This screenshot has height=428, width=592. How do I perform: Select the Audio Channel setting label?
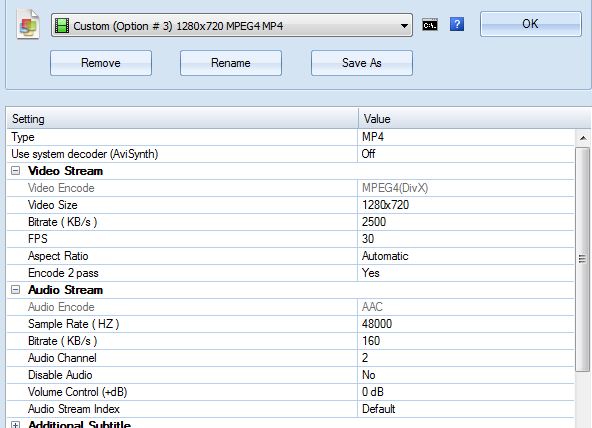[62, 358]
